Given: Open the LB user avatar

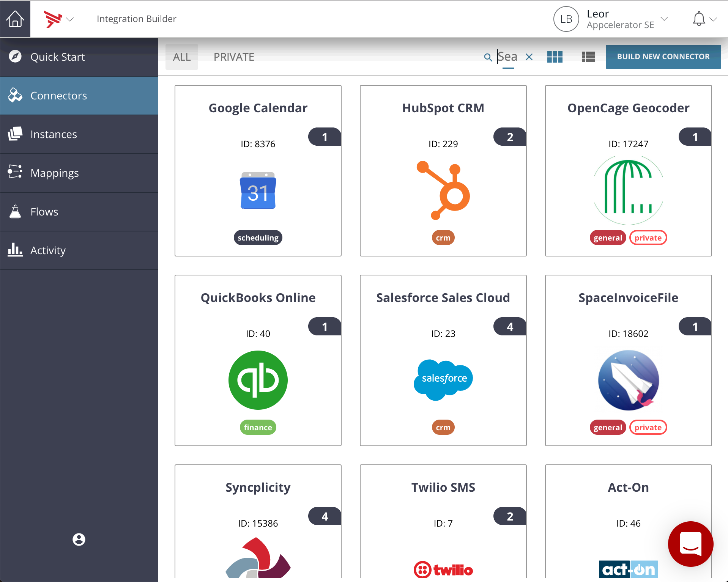Looking at the screenshot, I should [566, 19].
